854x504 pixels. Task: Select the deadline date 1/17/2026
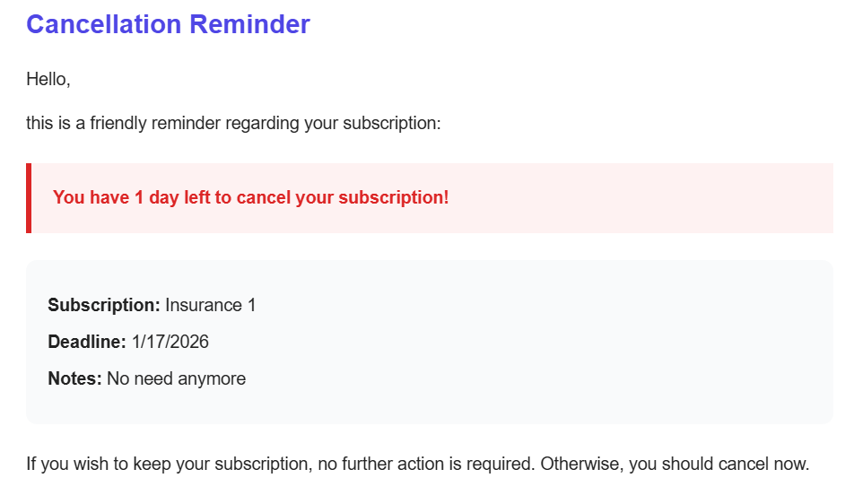(170, 342)
